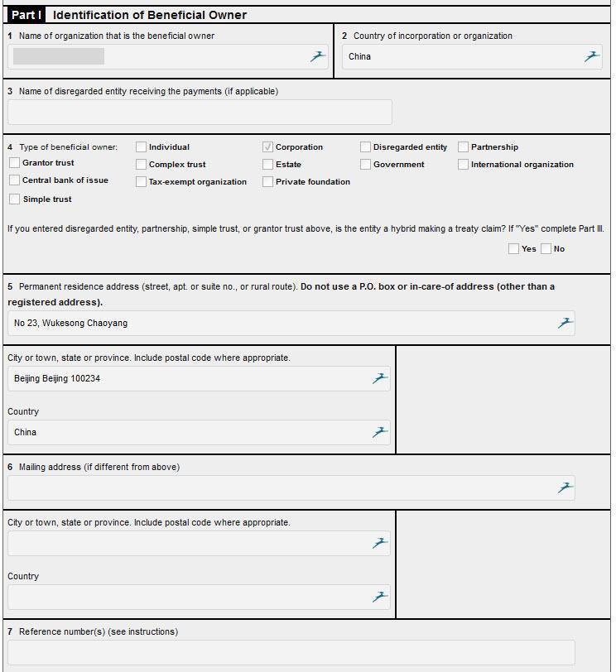Mark the Simple trust checkbox
Image resolution: width=616 pixels, height=672 pixels.
[15, 199]
